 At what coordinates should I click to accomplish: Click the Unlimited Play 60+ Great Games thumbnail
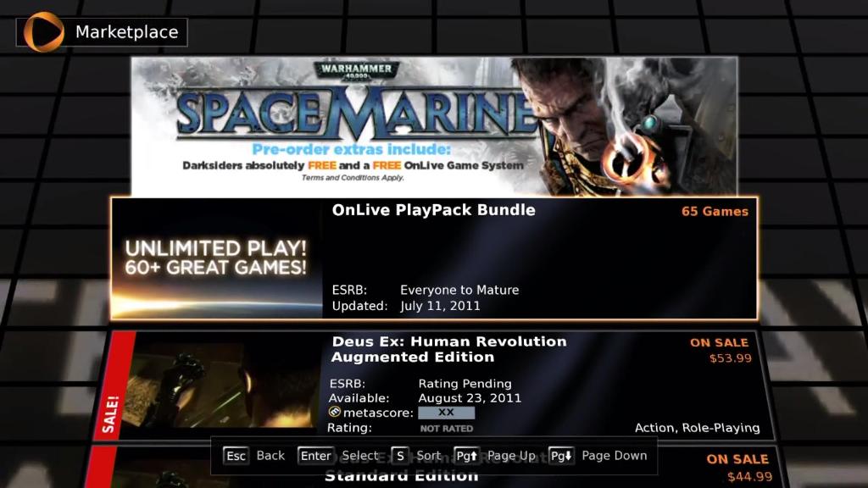coord(216,258)
